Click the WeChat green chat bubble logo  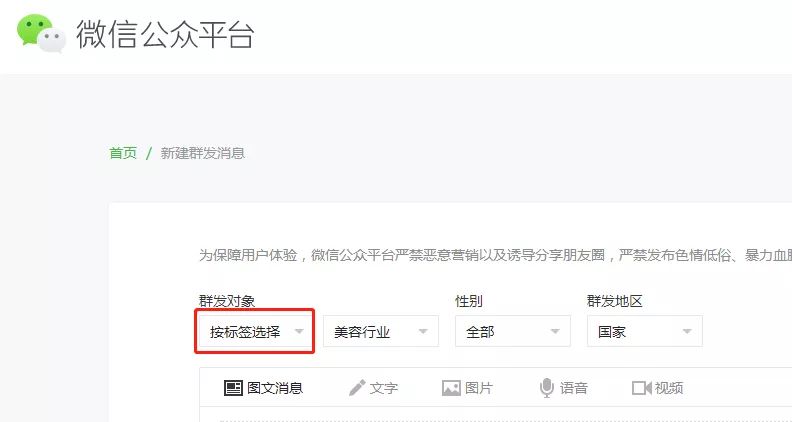[x=41, y=33]
